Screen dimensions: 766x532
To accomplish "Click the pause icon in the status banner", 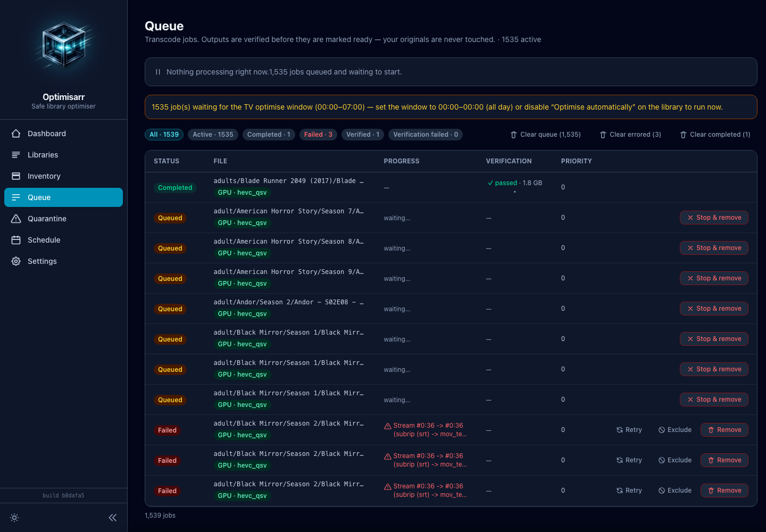I will (158, 72).
